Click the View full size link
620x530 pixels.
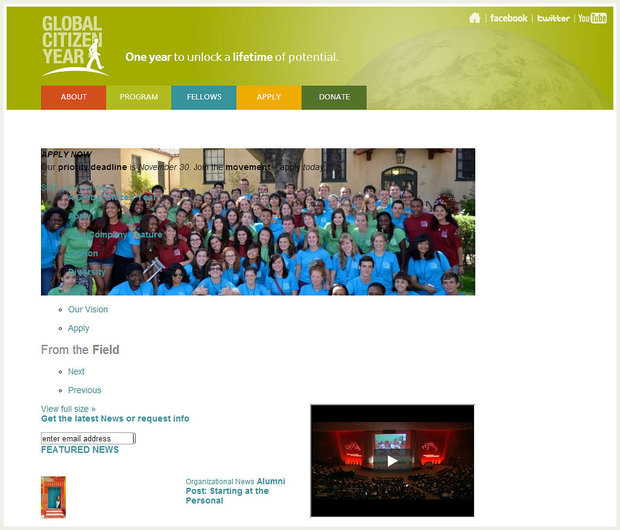[x=68, y=409]
